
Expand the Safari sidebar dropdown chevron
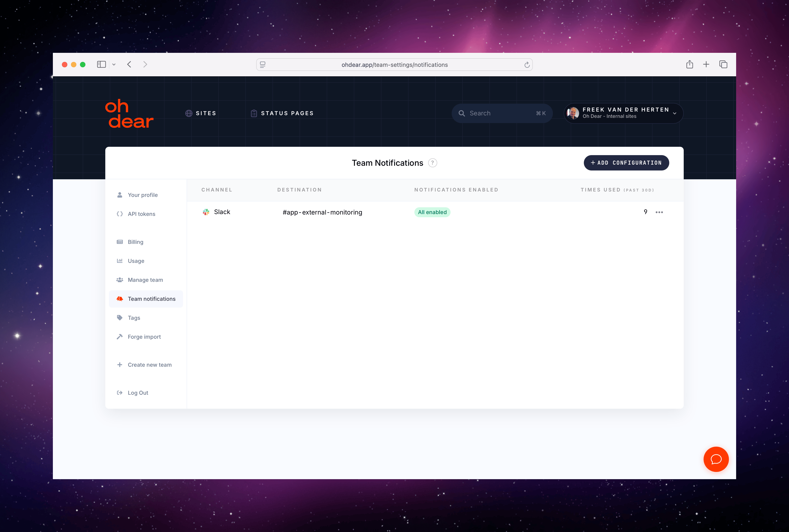[114, 64]
